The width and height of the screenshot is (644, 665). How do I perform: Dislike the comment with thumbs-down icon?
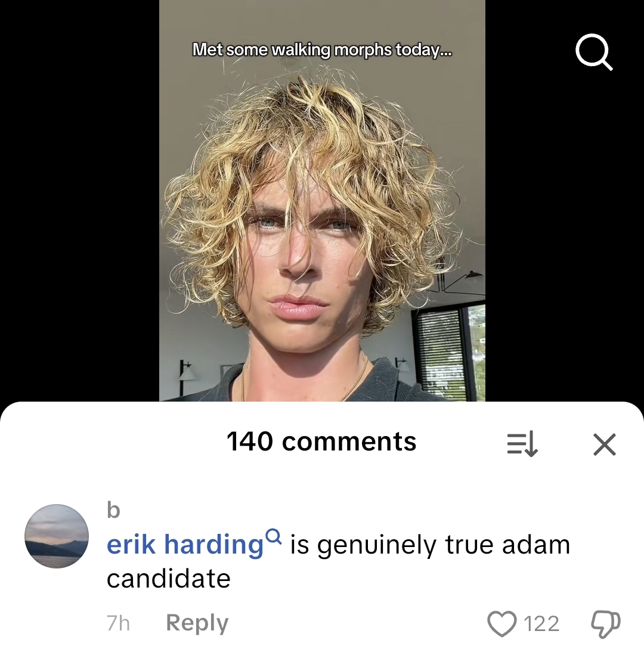pos(605,624)
